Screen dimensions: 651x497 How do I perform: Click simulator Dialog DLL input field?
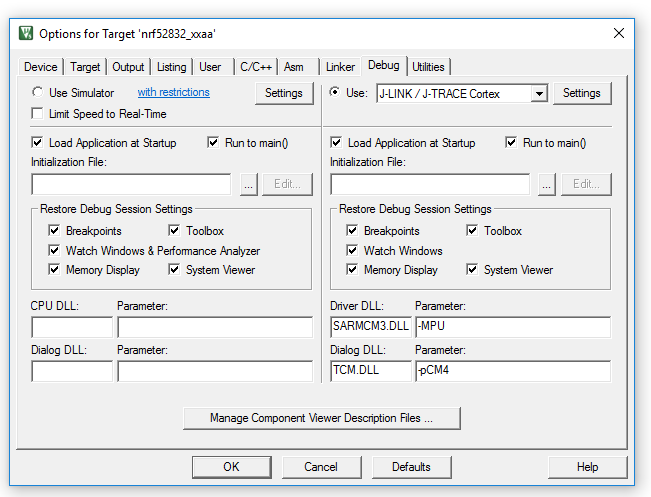click(72, 371)
